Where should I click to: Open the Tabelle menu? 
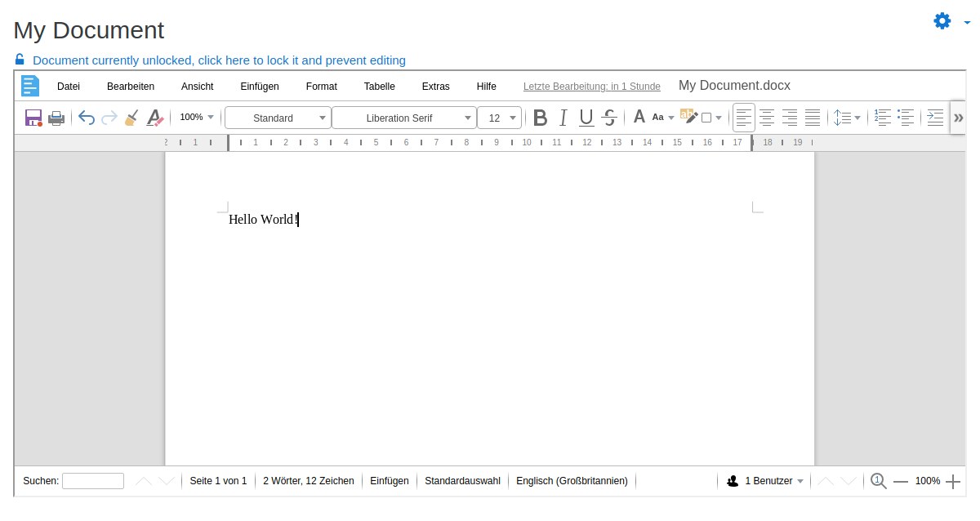click(380, 86)
